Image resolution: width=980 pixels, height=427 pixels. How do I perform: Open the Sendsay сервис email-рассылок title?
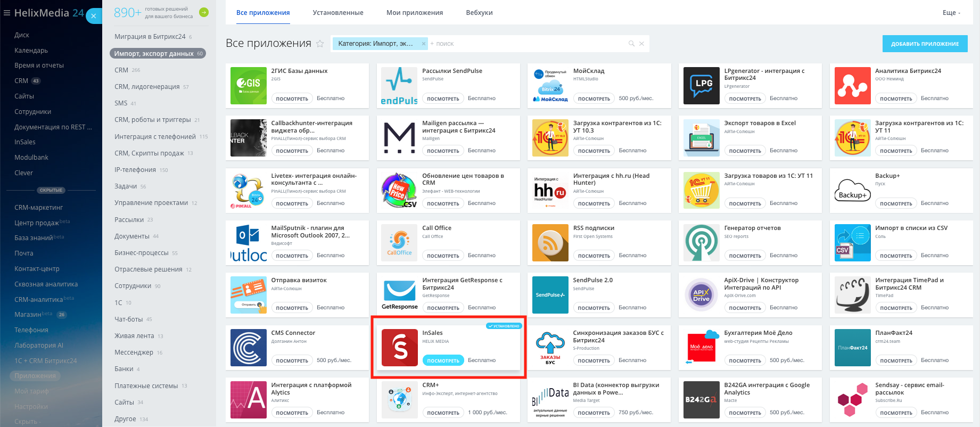tap(910, 389)
